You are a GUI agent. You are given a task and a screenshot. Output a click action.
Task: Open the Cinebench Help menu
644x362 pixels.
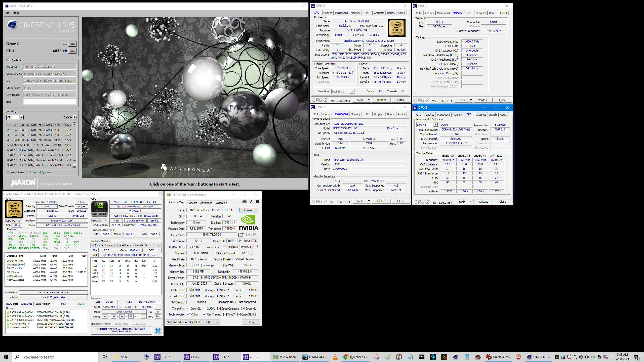(x=16, y=13)
